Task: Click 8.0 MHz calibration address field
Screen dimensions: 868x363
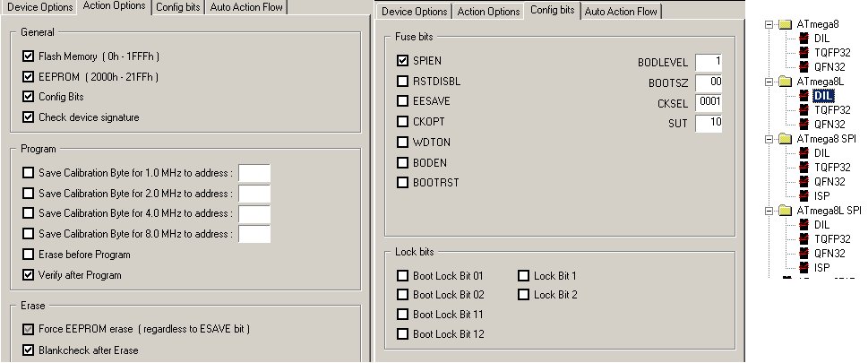Action: (x=254, y=234)
